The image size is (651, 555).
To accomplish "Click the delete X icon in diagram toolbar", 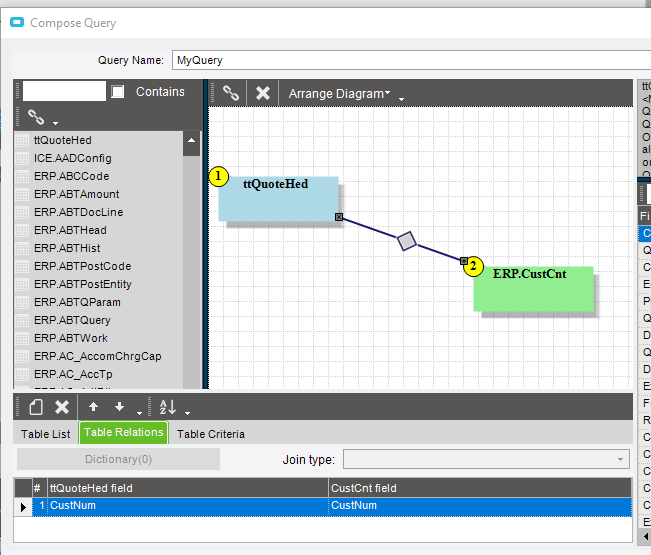I will 262,93.
